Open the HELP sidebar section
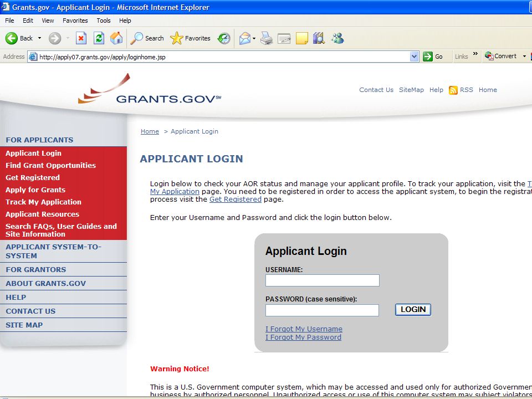 click(16, 298)
